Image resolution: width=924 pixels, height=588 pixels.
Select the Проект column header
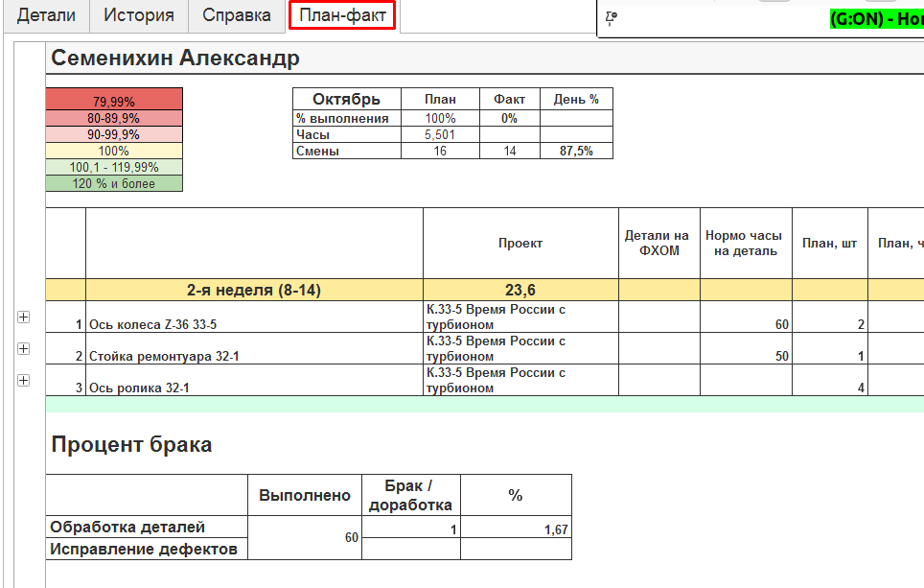520,244
